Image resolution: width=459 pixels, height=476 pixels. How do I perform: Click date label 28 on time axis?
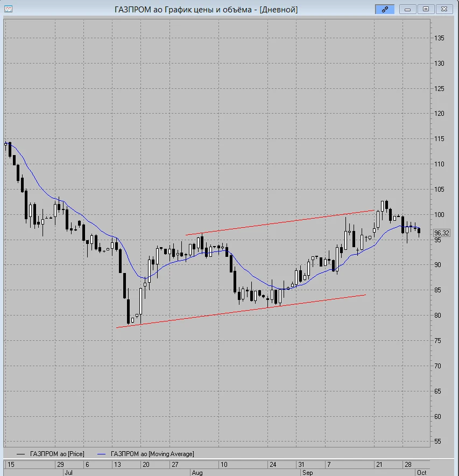click(x=408, y=465)
